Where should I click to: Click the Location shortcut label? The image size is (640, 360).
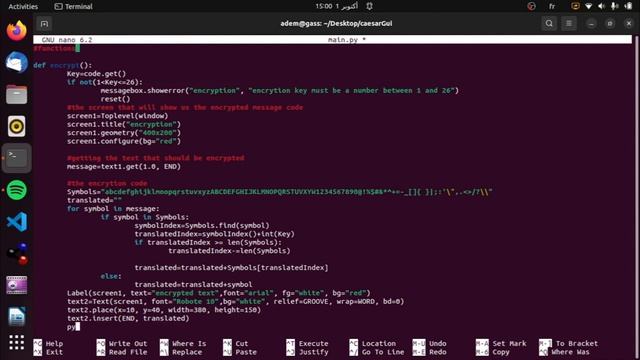pos(379,344)
